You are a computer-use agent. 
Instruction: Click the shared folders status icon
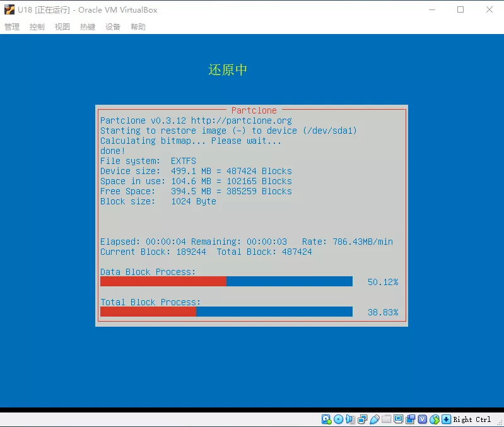[x=386, y=419]
